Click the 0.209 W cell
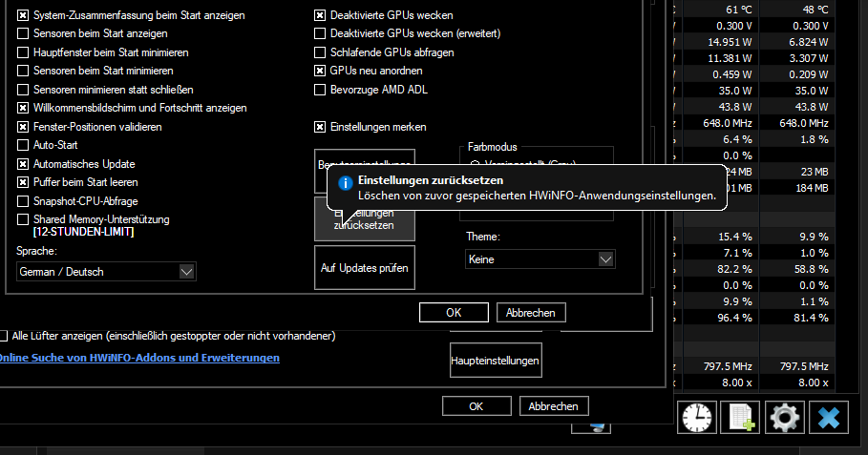Image resolution: width=868 pixels, height=455 pixels. (x=808, y=74)
